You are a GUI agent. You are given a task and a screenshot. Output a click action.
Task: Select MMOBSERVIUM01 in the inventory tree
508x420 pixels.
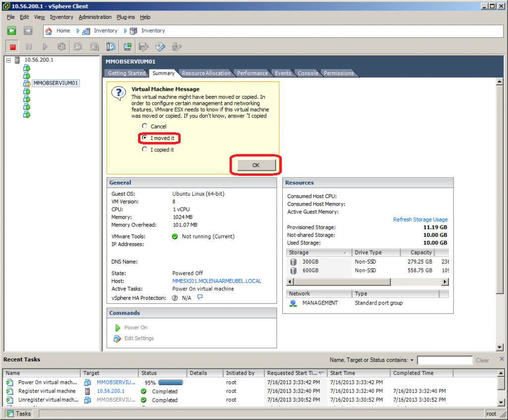click(x=56, y=83)
